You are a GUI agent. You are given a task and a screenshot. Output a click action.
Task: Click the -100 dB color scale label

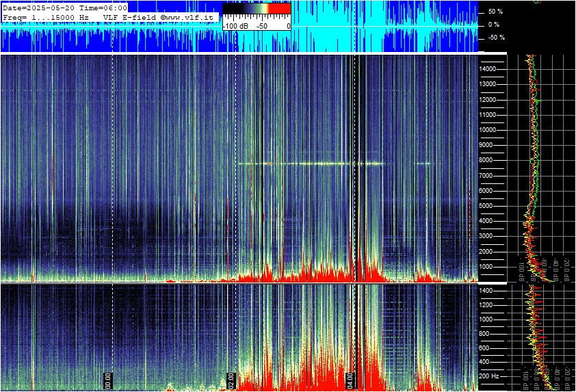coord(235,26)
